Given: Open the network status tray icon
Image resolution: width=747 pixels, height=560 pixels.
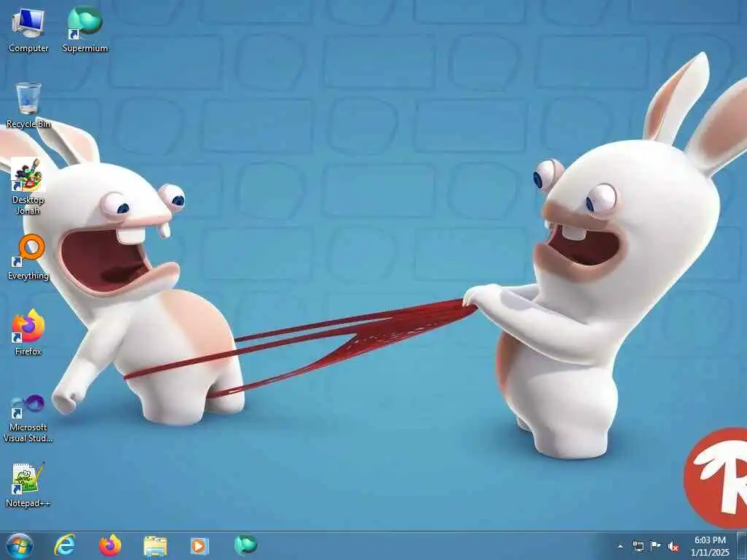Looking at the screenshot, I should pos(638,546).
